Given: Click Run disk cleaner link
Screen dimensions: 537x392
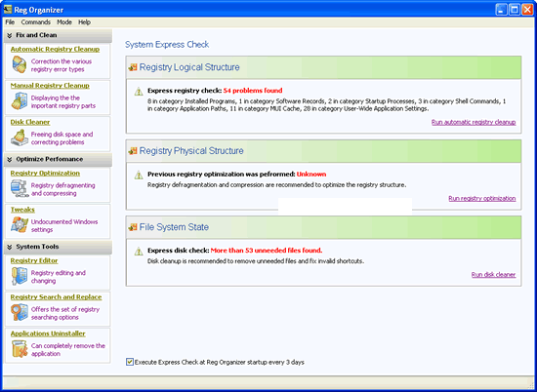Looking at the screenshot, I should pos(493,275).
